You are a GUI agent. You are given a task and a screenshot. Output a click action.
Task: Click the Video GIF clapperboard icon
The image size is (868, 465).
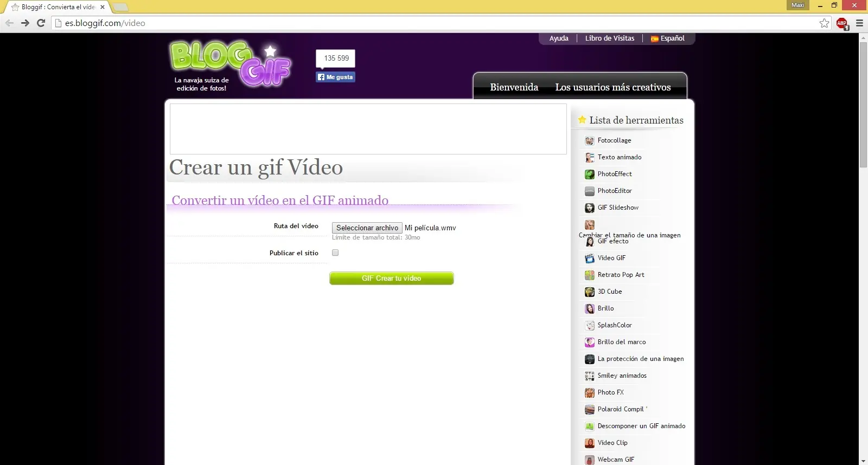(x=589, y=259)
